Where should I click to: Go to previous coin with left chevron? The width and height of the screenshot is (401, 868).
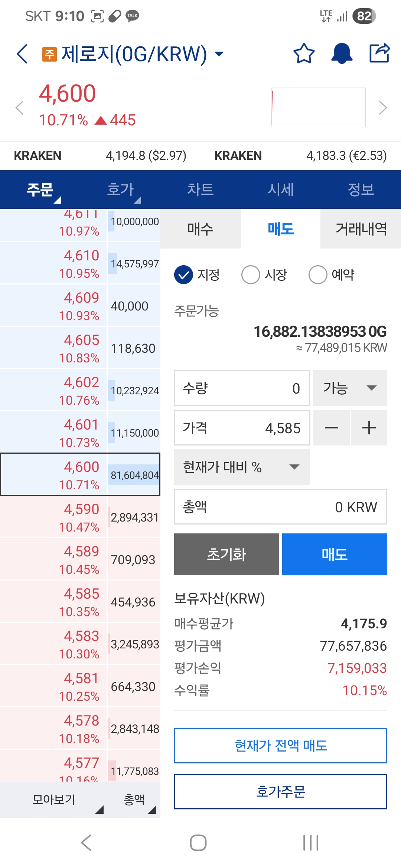[19, 108]
